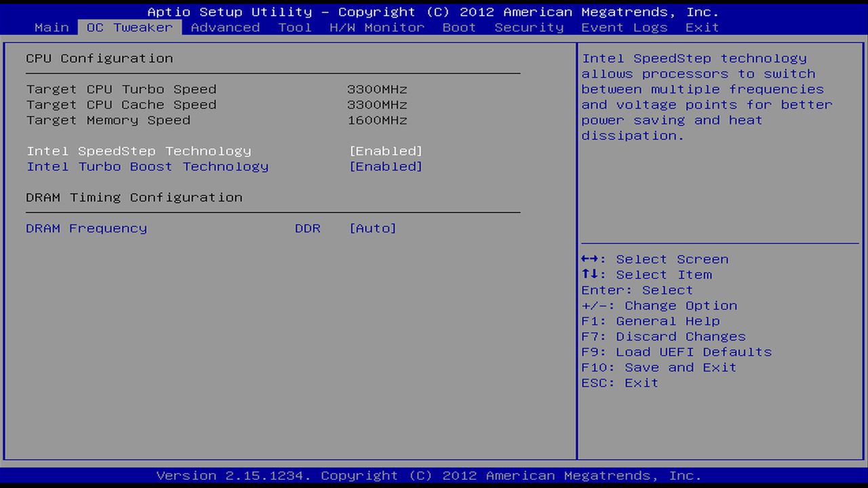Click the DDR label beside DRAM Frequency
The height and width of the screenshot is (488, 868).
pyautogui.click(x=308, y=228)
